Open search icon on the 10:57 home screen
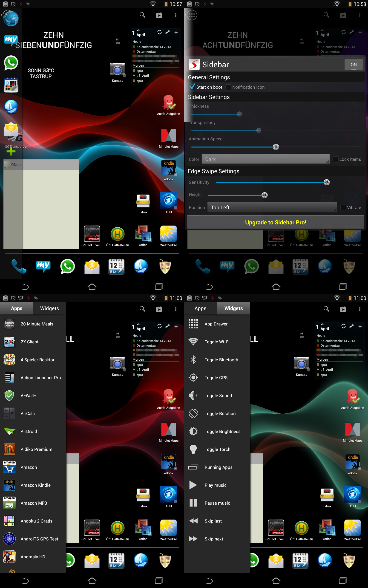 [143, 15]
